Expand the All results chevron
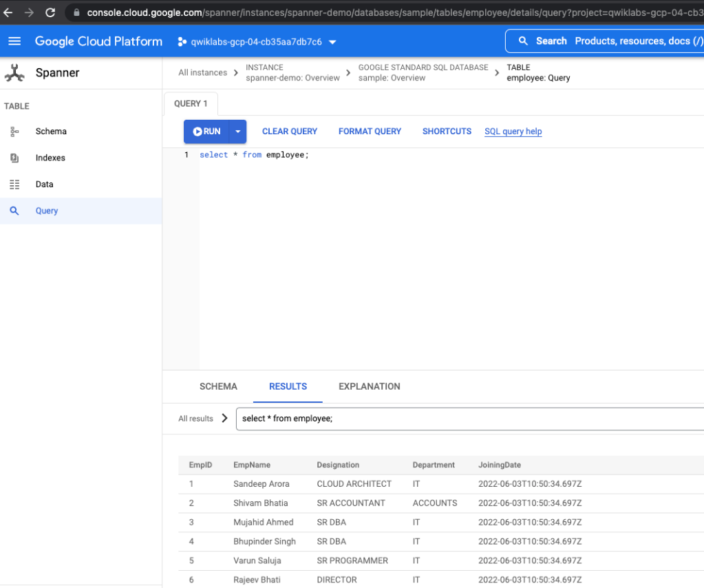The width and height of the screenshot is (704, 588). [x=224, y=419]
